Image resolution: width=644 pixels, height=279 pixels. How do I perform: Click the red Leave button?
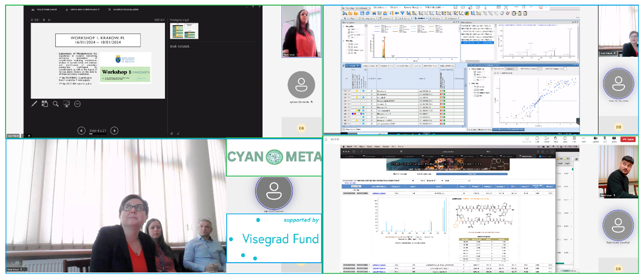click(x=628, y=139)
